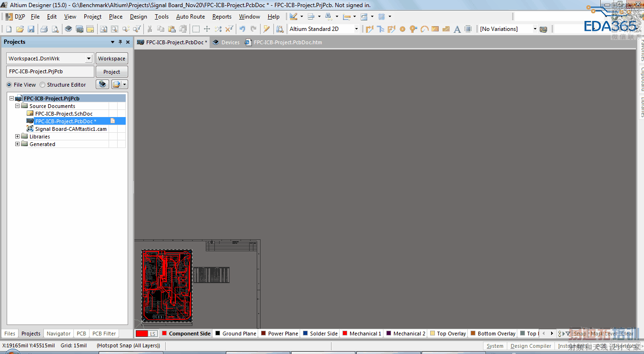
Task: Select the Ground Plane layer tab
Action: [235, 334]
